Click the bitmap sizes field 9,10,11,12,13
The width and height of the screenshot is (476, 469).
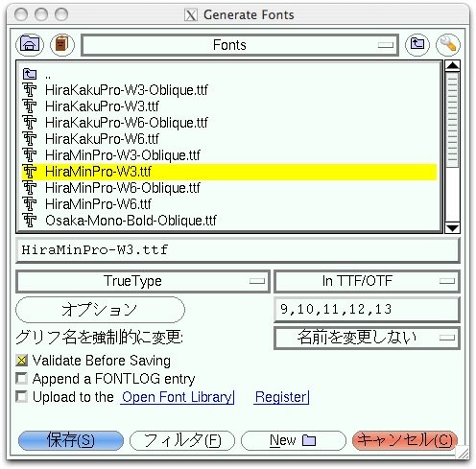pyautogui.click(x=367, y=310)
